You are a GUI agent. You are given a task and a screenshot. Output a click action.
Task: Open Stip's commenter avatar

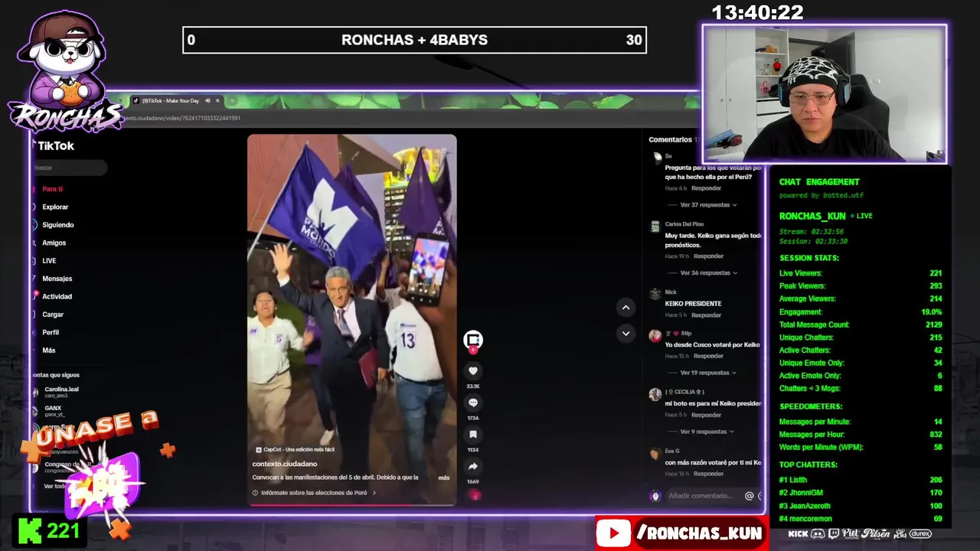[655, 335]
